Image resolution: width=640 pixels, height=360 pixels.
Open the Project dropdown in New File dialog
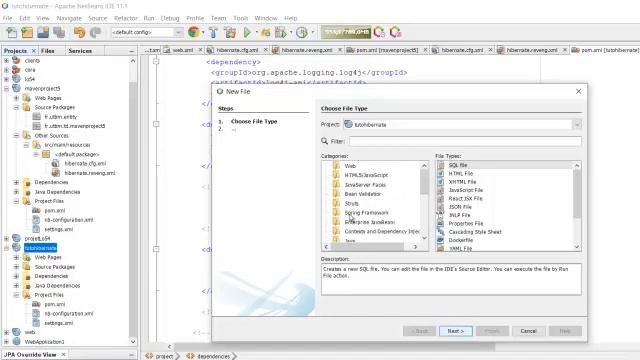click(x=577, y=124)
